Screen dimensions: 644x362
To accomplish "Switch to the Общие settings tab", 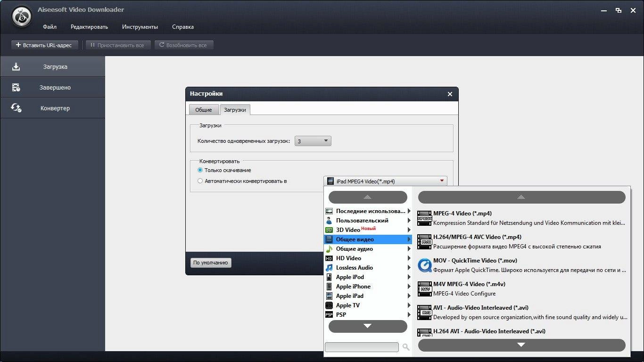I will (204, 110).
